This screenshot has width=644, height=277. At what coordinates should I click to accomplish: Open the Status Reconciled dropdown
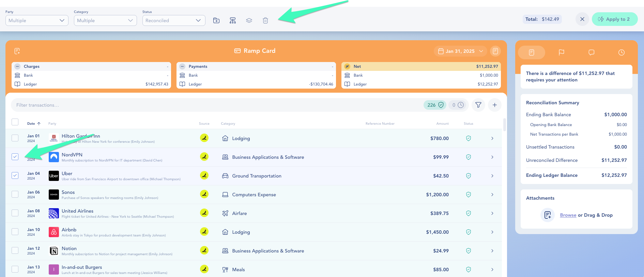click(x=174, y=20)
